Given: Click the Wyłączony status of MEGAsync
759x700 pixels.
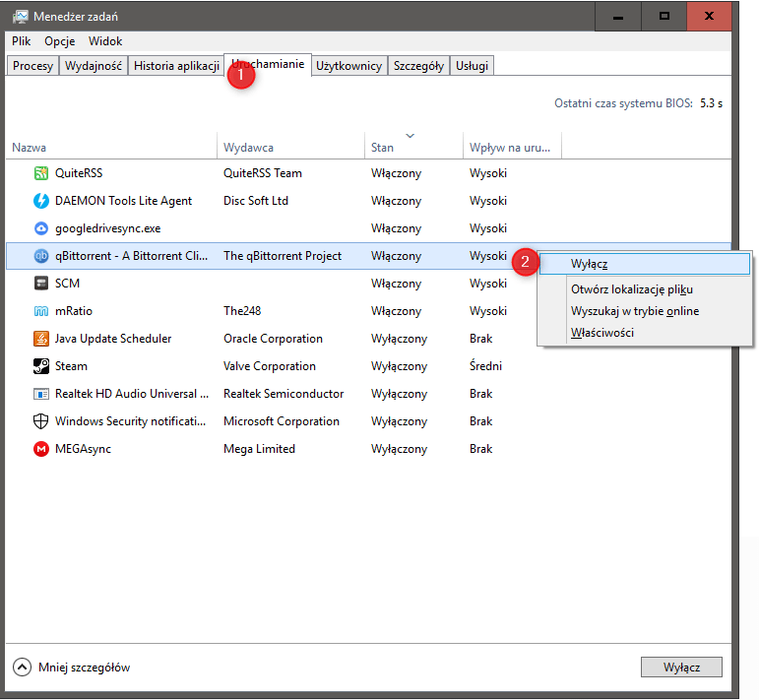Looking at the screenshot, I should click(399, 449).
